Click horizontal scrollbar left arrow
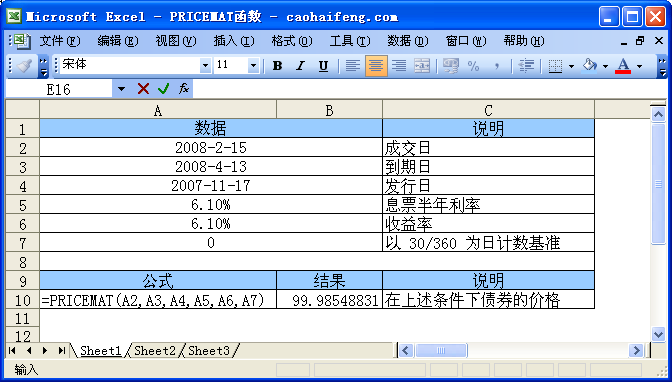This screenshot has height=382, width=672. click(x=405, y=351)
